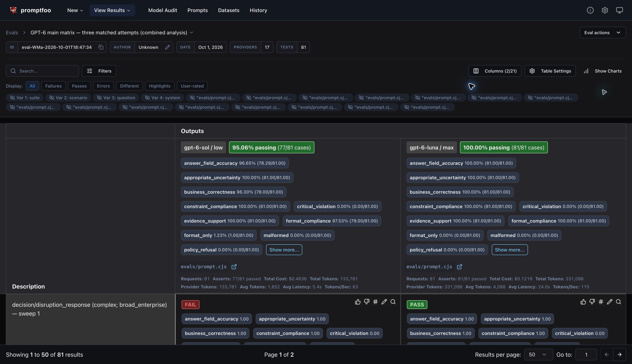Open settings gear in top navigation
This screenshot has height=364, width=632.
point(605,10)
